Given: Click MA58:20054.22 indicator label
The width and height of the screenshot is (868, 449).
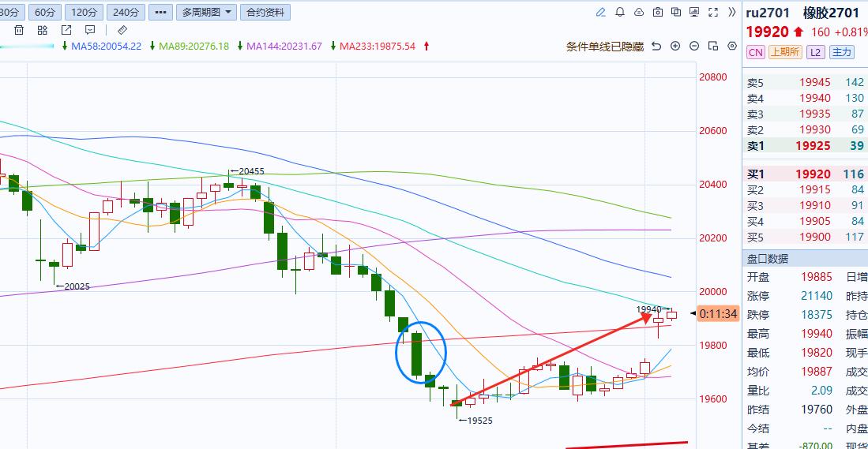Looking at the screenshot, I should tap(107, 47).
